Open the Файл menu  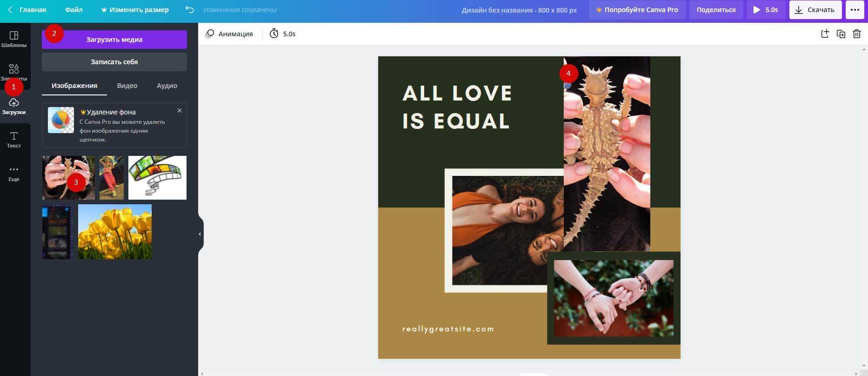point(73,10)
